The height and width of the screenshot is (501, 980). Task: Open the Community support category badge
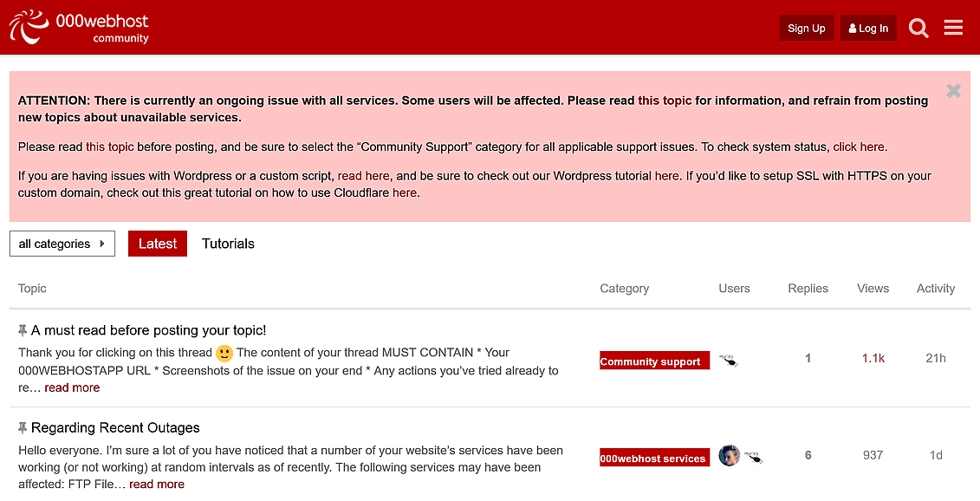point(654,361)
